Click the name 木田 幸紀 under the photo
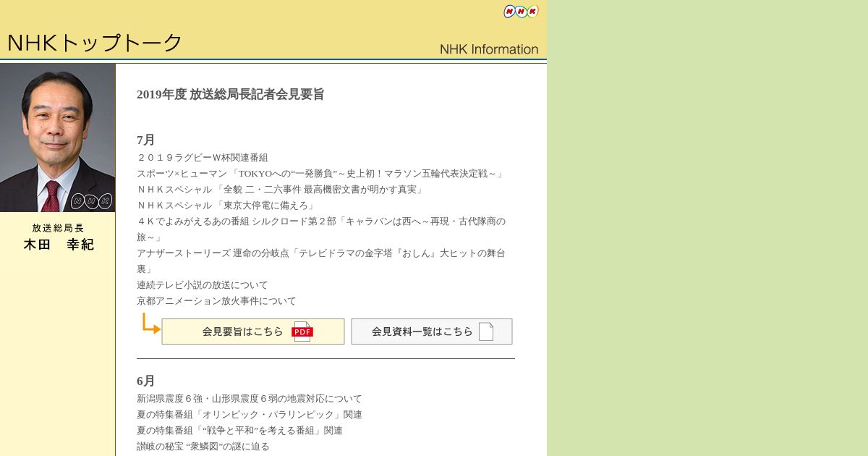Viewport: 868px width, 456px height. pyautogui.click(x=59, y=245)
